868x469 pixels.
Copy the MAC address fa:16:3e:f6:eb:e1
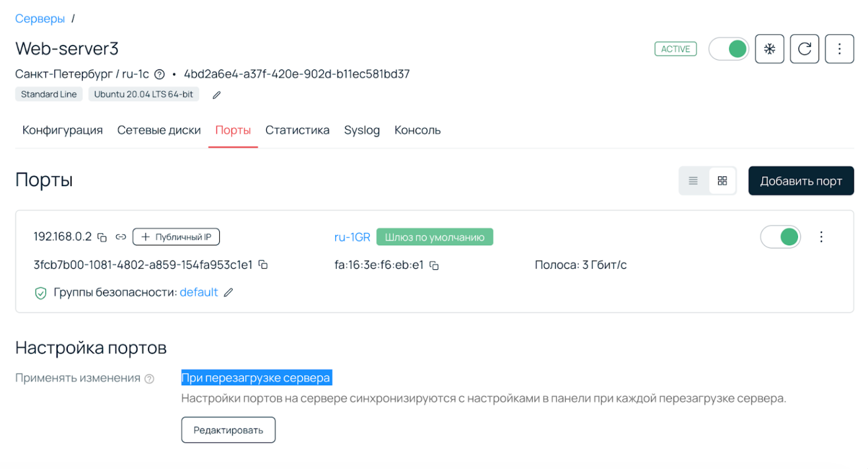[x=434, y=265]
